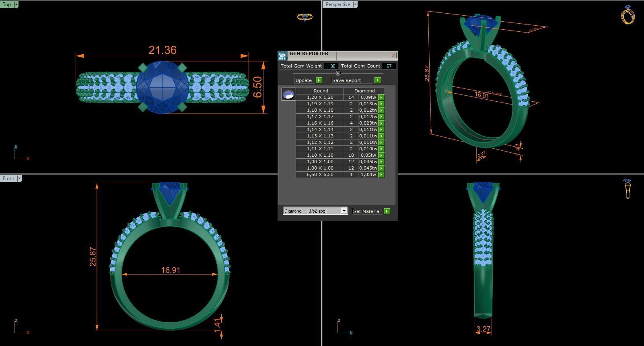Click the Total Gem Weight value 1,36

pyautogui.click(x=331, y=66)
